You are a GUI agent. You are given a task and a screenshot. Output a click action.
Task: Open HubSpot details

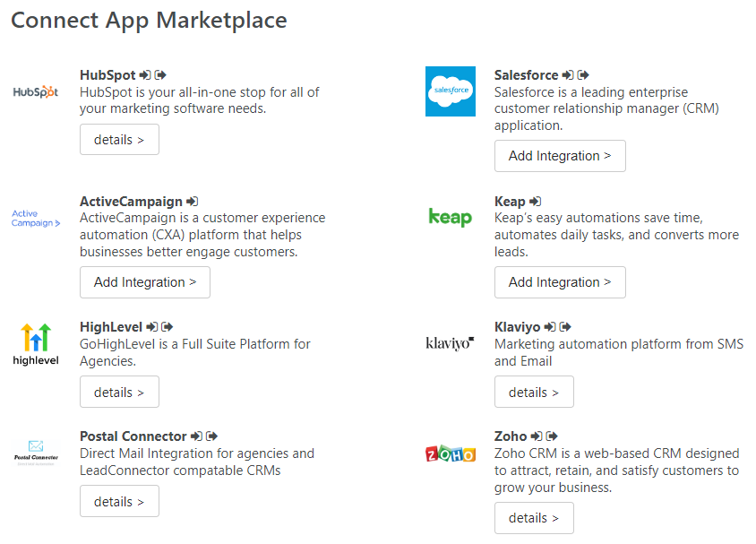(119, 140)
